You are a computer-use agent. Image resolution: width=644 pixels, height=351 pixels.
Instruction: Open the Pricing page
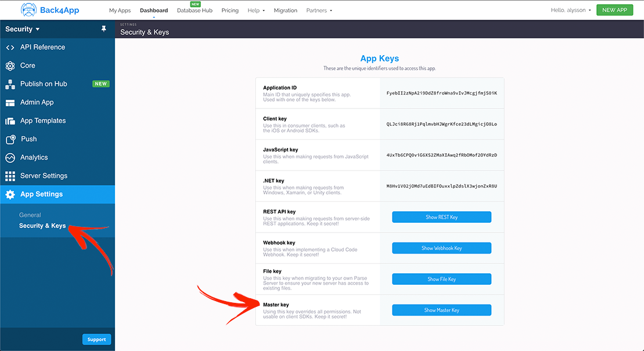click(x=230, y=10)
